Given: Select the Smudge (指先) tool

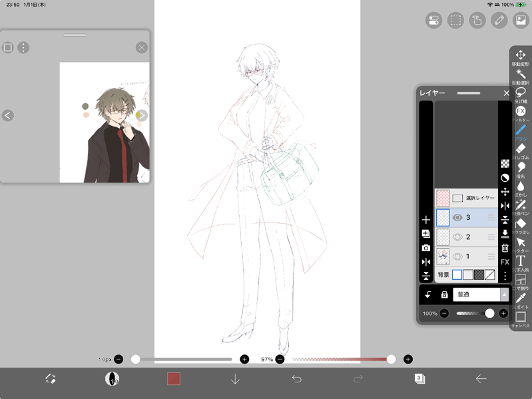Looking at the screenshot, I should pos(521,170).
